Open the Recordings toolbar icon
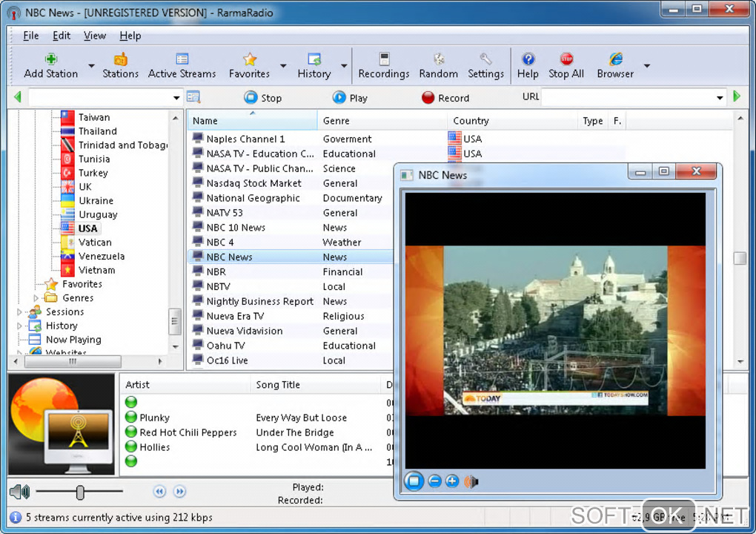 pyautogui.click(x=383, y=59)
